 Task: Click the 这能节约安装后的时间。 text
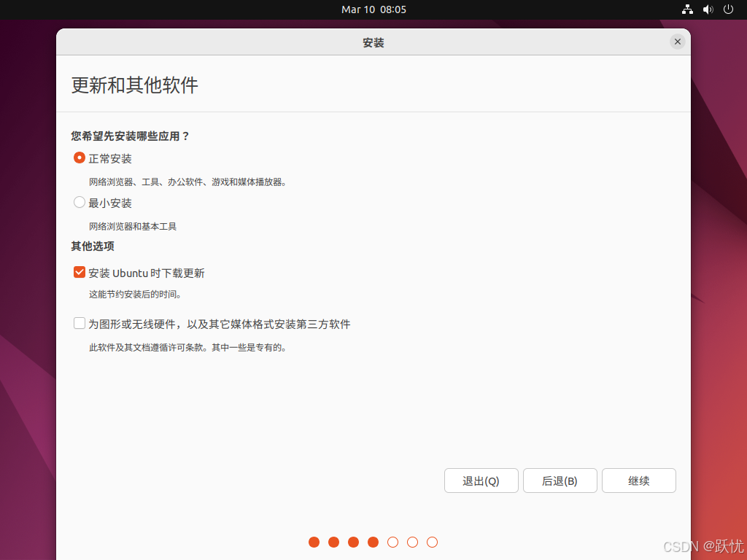[x=135, y=295]
